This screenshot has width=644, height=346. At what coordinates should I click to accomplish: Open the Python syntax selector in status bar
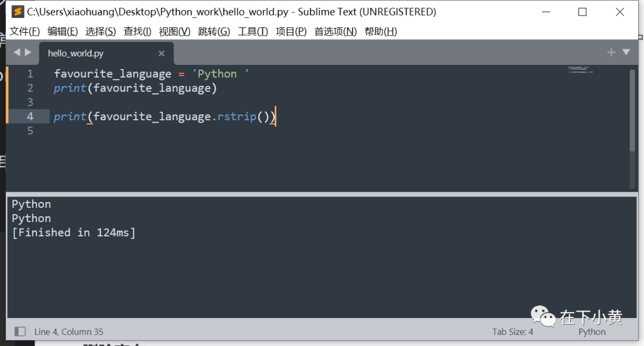(592, 332)
